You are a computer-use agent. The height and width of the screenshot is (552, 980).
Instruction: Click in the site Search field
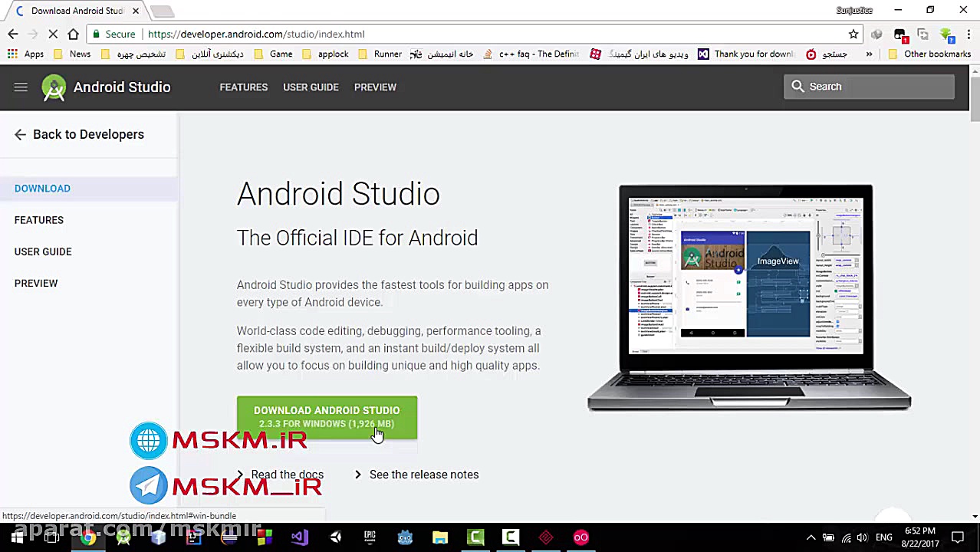click(x=870, y=87)
